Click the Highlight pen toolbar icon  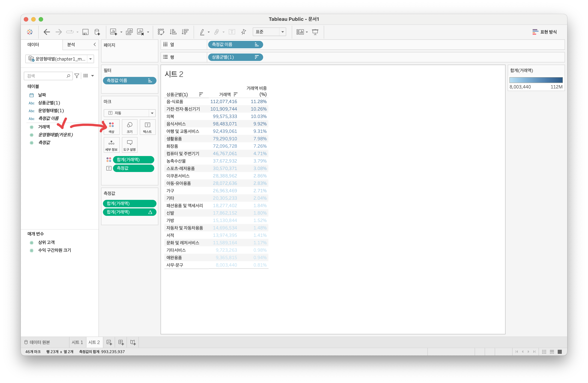202,32
